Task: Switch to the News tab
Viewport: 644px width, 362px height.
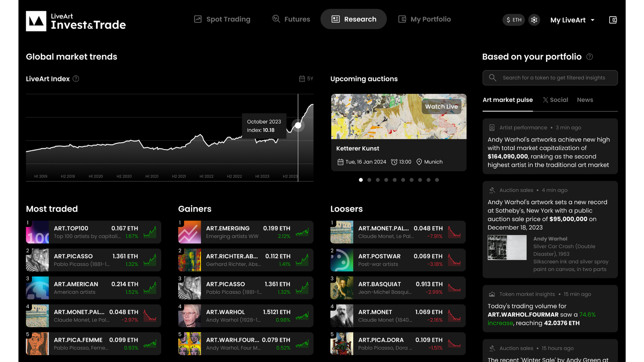Action: 585,100
